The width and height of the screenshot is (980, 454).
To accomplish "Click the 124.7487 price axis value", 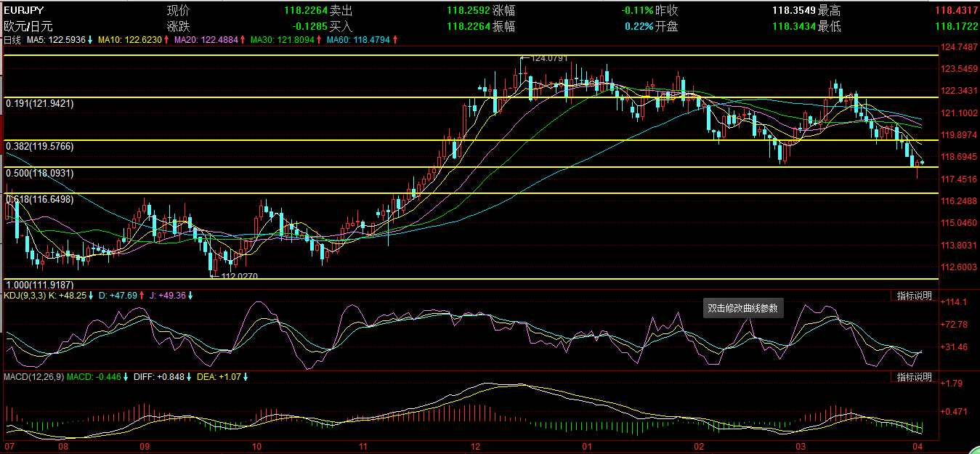I will click(x=957, y=47).
